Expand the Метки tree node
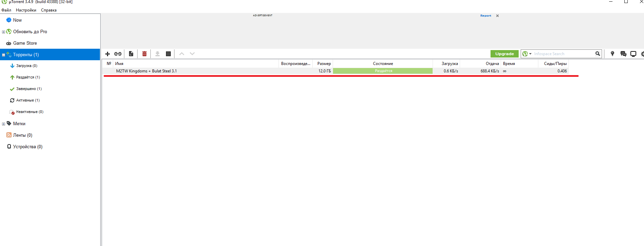The height and width of the screenshot is (246, 644). (3, 124)
